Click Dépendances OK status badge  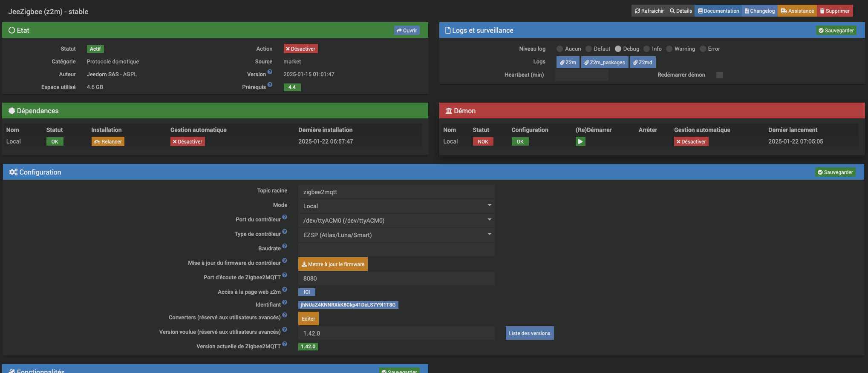pos(55,141)
